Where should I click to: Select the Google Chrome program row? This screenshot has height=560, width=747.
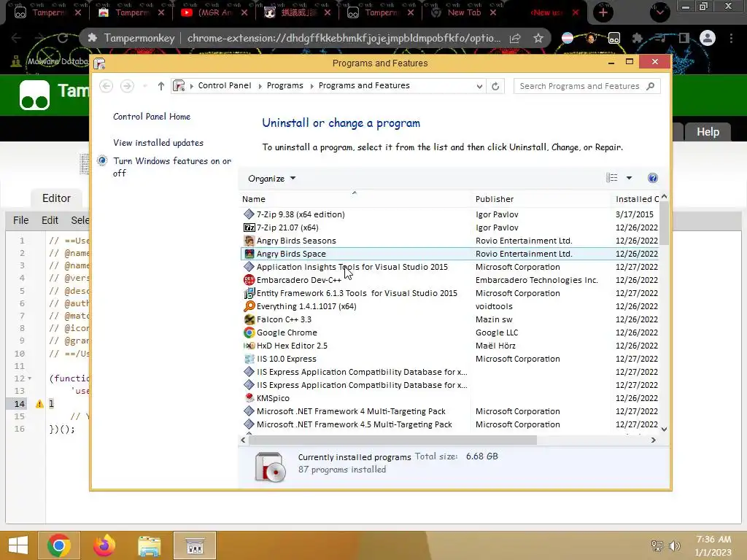coord(449,332)
